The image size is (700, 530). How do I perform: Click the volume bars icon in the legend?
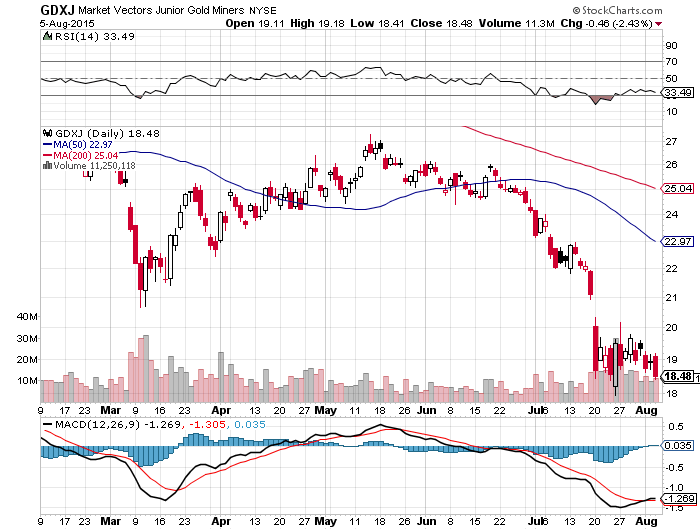point(47,166)
